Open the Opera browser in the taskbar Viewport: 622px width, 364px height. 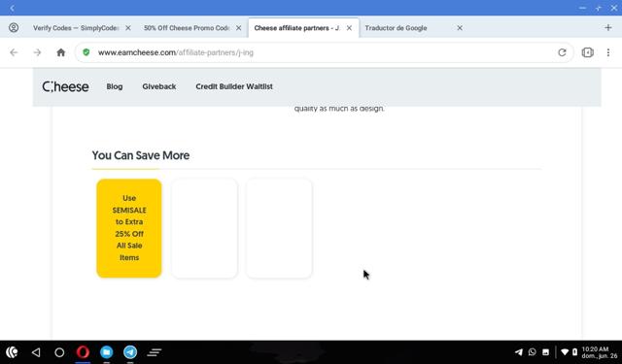click(x=83, y=351)
